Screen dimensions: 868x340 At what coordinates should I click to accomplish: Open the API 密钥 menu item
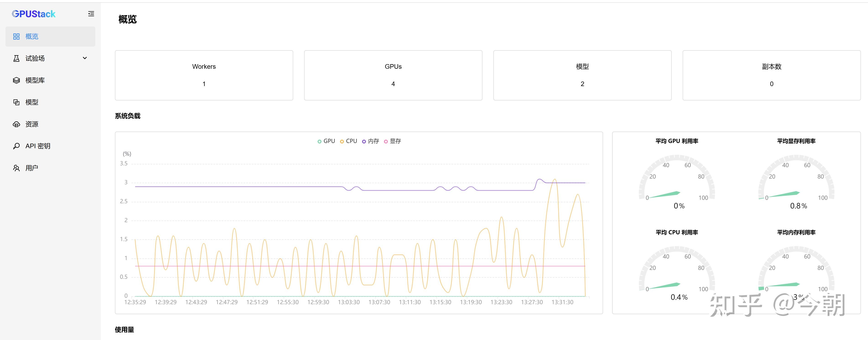[x=38, y=146]
